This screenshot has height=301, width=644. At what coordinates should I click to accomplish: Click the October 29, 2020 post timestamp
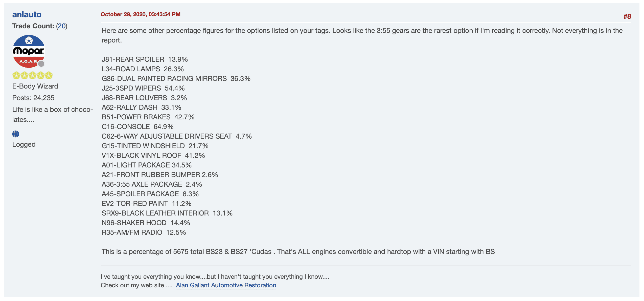pos(141,14)
